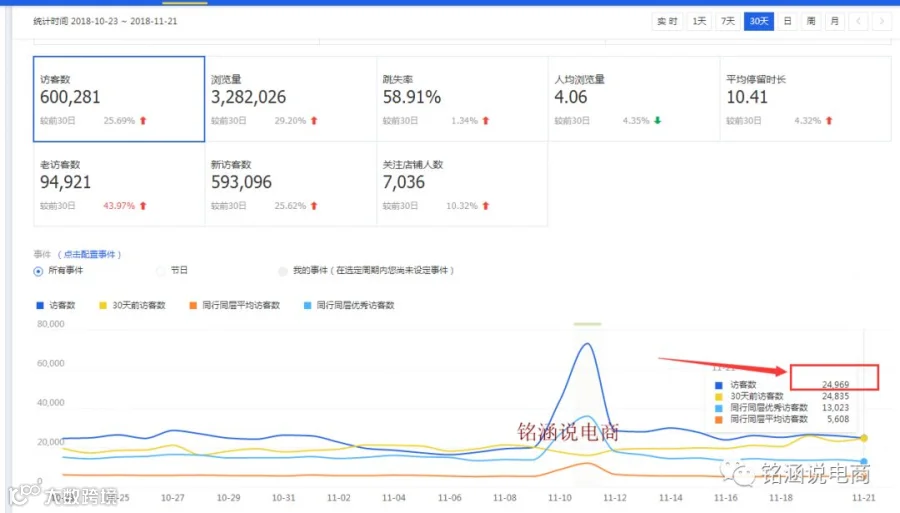Click red up arrow in 老访客数 card
900x513 pixels.
(x=143, y=205)
